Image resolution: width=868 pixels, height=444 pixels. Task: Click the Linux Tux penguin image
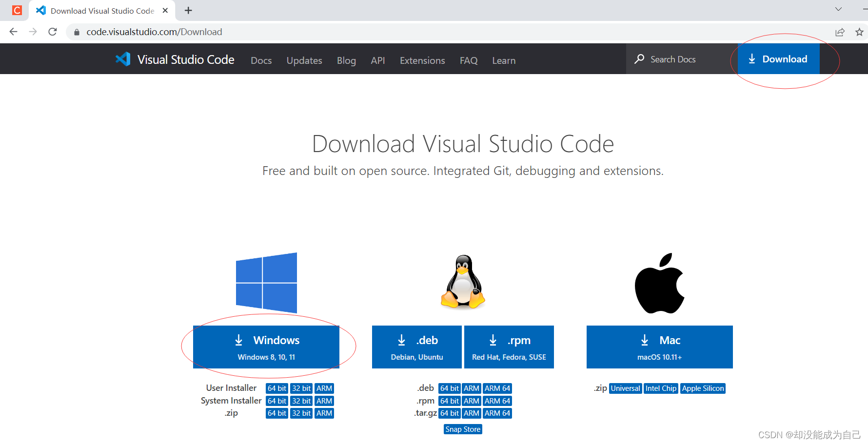(x=463, y=282)
